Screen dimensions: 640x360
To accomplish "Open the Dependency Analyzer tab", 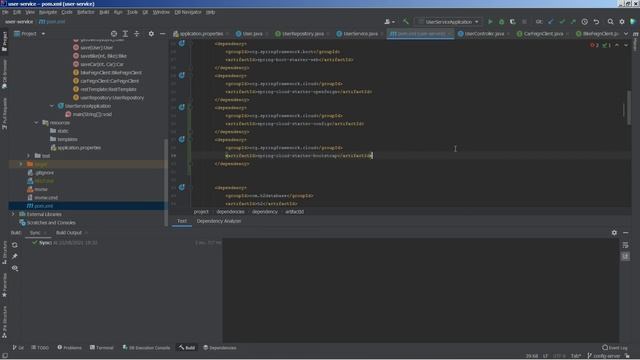I will 219,221.
